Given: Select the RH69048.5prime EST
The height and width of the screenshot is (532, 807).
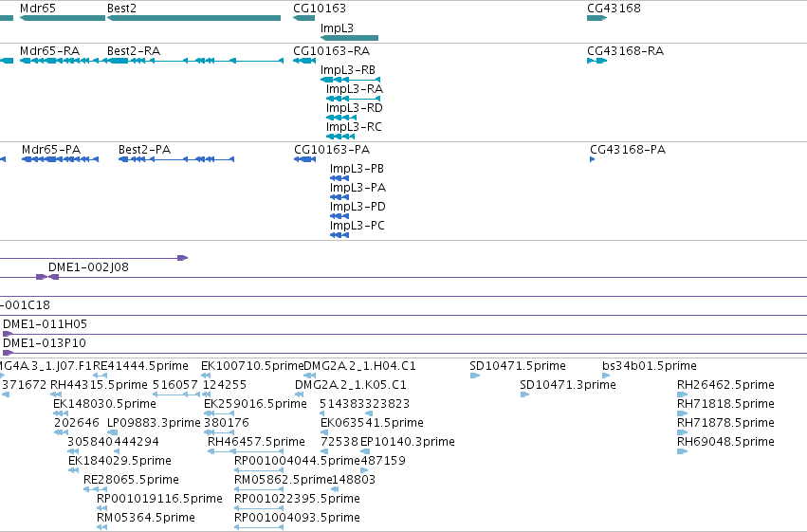Looking at the screenshot, I should [x=682, y=451].
